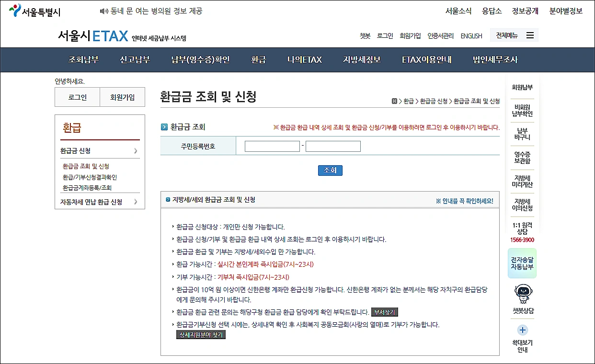
Task: Select 환급/기부신청결과확인 in sidebar
Action: [90, 177]
